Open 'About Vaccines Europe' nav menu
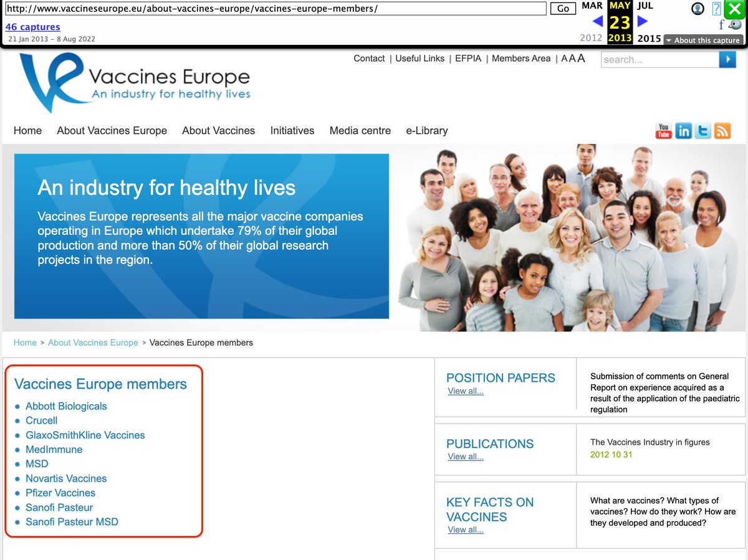This screenshot has height=560, width=748. tap(112, 130)
